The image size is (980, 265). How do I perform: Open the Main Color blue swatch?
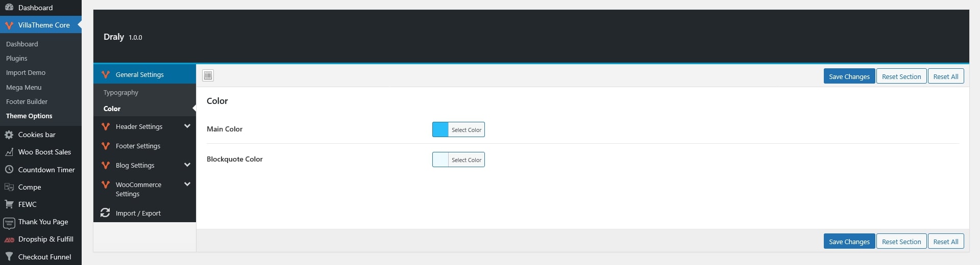[x=440, y=129]
